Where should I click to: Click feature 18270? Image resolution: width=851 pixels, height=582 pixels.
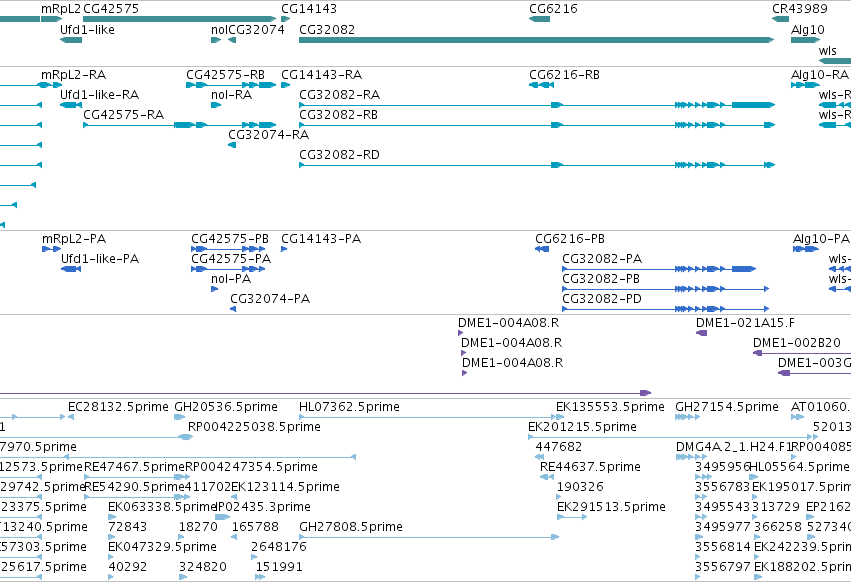tap(182, 537)
